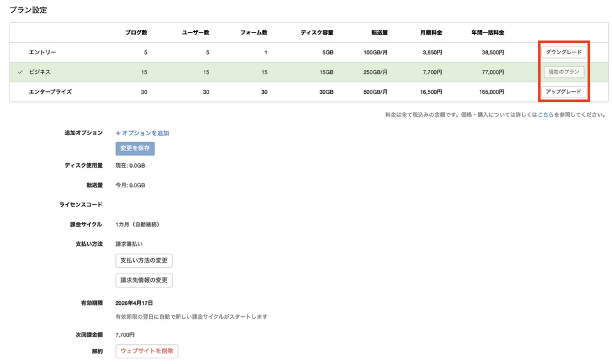The image size is (612, 364).
Task: Click the プラン設定 page heading
Action: click(x=28, y=10)
